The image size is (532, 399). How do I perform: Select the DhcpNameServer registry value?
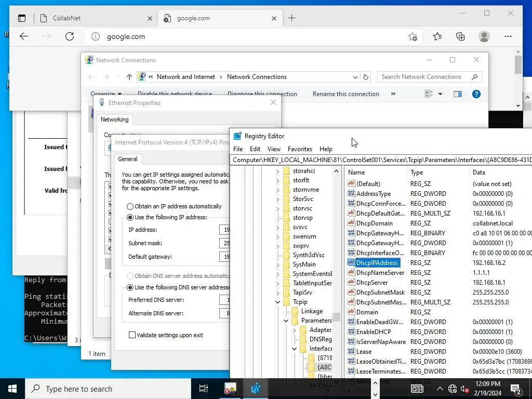pos(380,272)
